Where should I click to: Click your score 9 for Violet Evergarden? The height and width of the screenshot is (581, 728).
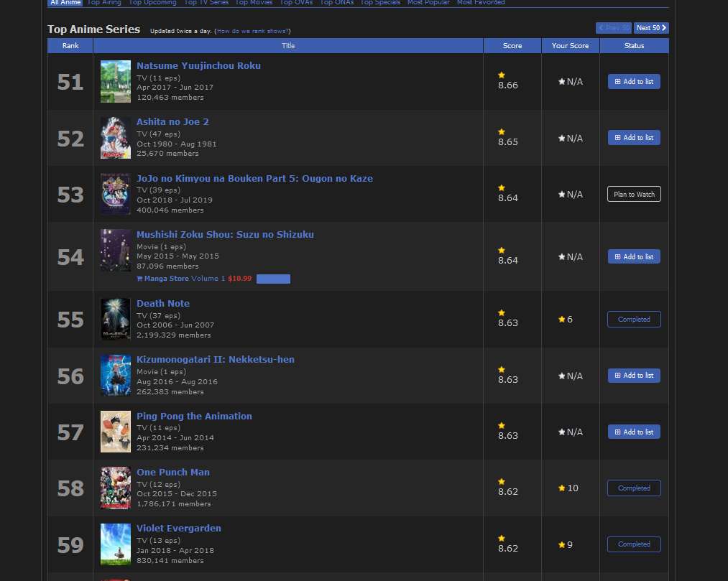566,545
